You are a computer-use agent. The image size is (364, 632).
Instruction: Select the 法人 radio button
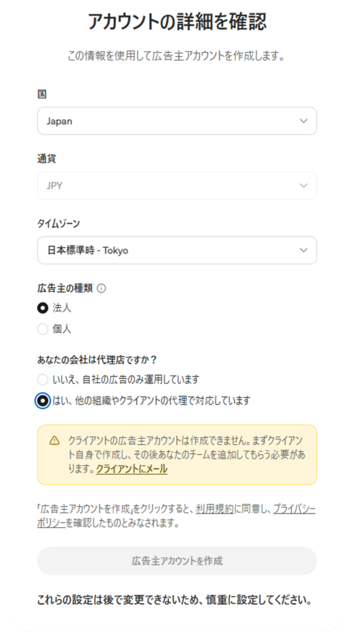[x=43, y=309]
